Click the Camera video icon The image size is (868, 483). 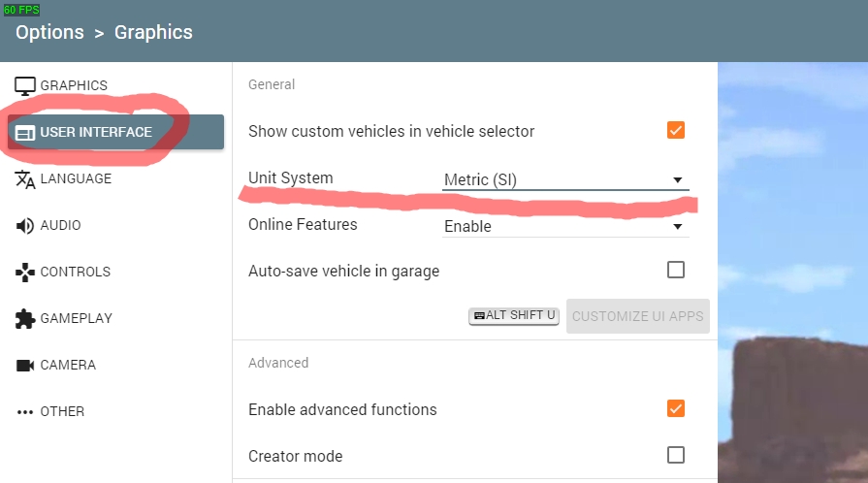25,365
